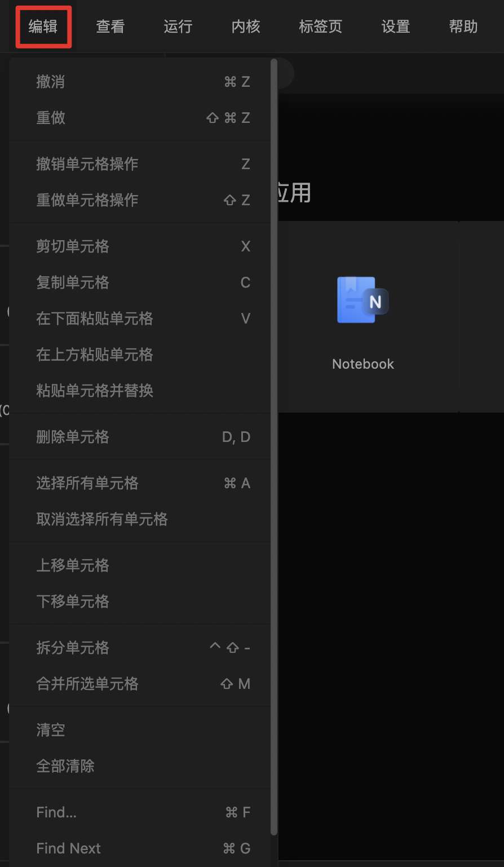
Task: Click the edit menu's vertical scrollbar
Action: pos(274,447)
